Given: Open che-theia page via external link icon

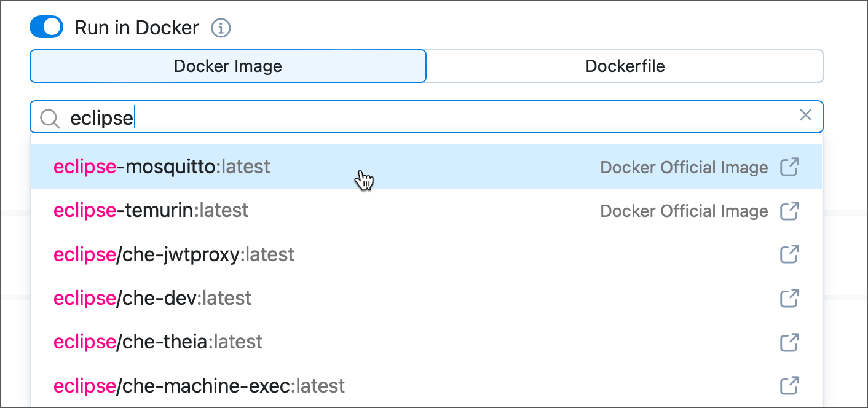Looking at the screenshot, I should (x=789, y=342).
